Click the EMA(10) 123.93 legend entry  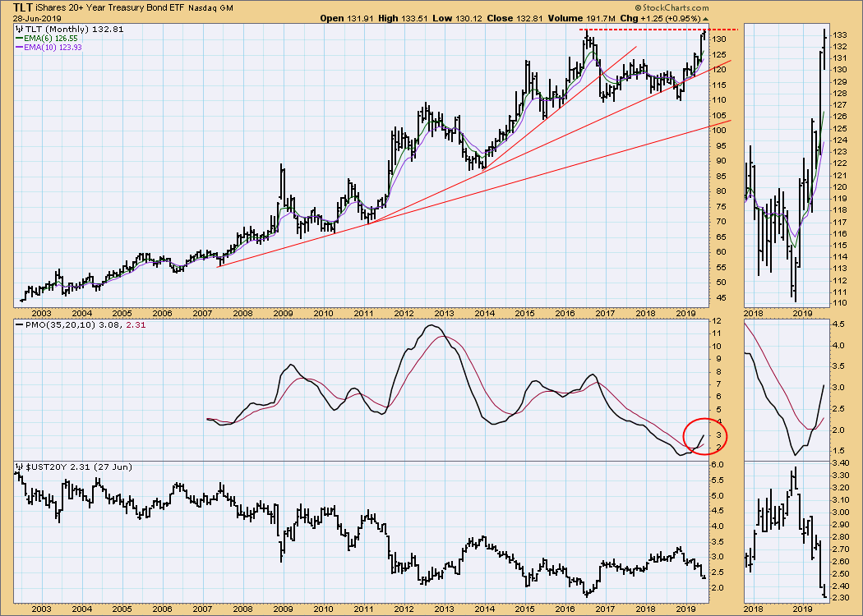53,48
